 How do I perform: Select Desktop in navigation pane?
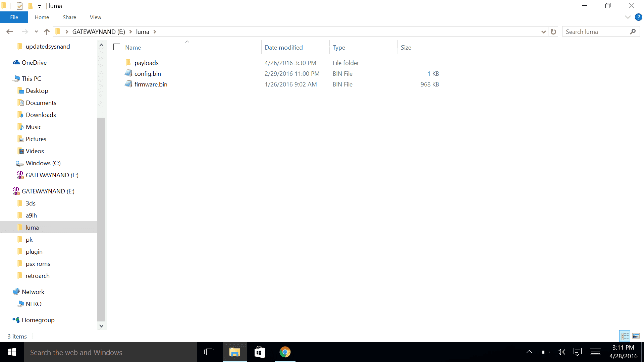pyautogui.click(x=33, y=90)
